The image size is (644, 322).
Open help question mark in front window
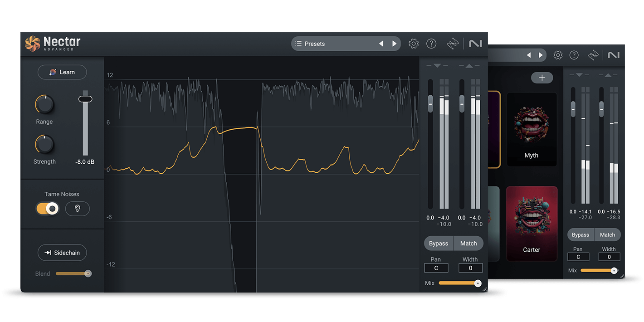point(431,44)
